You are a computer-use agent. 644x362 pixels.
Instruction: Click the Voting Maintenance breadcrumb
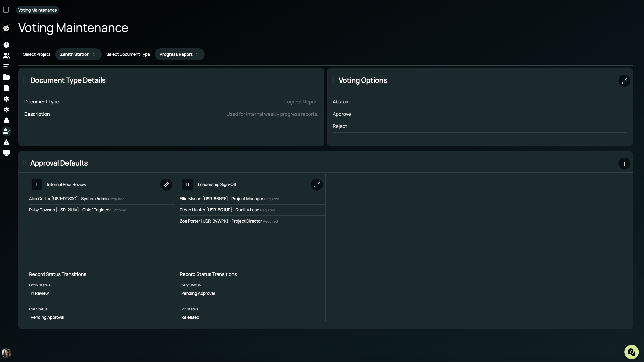click(x=38, y=10)
